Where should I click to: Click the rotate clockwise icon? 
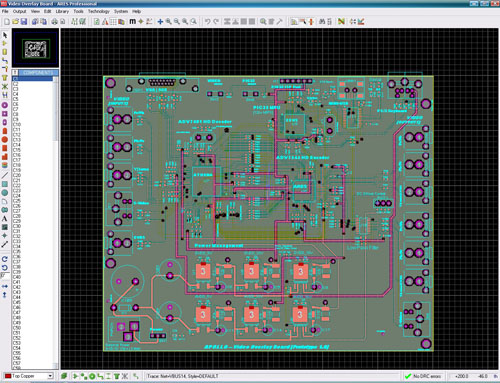[x=5, y=259]
